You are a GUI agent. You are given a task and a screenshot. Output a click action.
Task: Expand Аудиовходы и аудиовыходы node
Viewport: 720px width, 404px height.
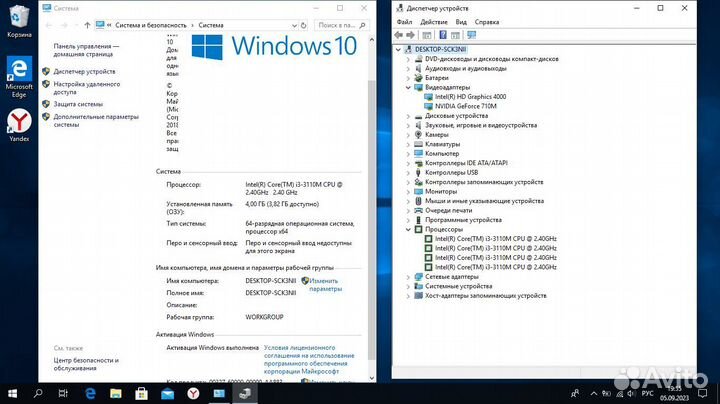pos(408,68)
